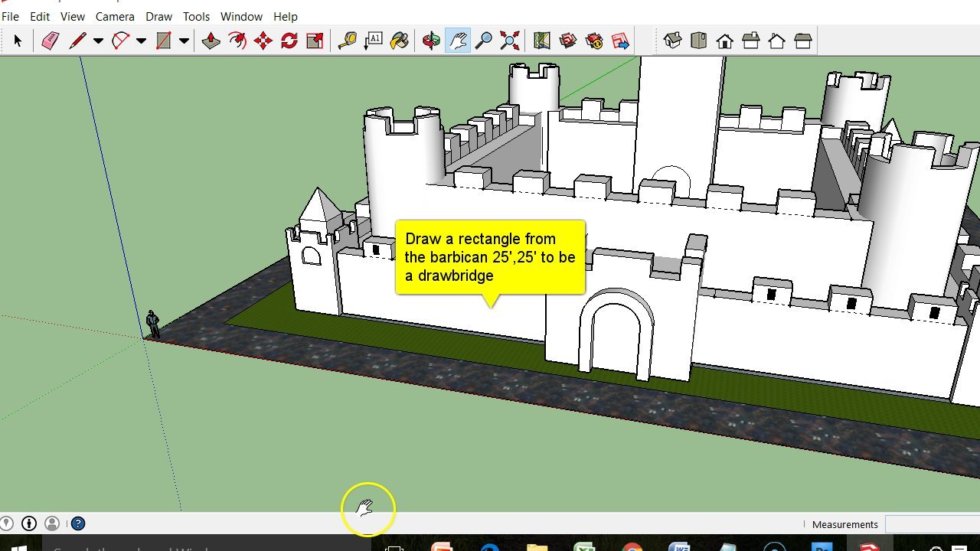The height and width of the screenshot is (551, 980).
Task: Click the help question mark in status bar
Action: pos(77,523)
